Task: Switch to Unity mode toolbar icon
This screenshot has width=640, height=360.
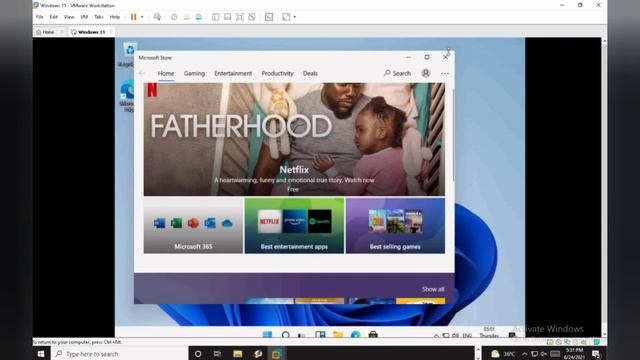Action: (252, 17)
